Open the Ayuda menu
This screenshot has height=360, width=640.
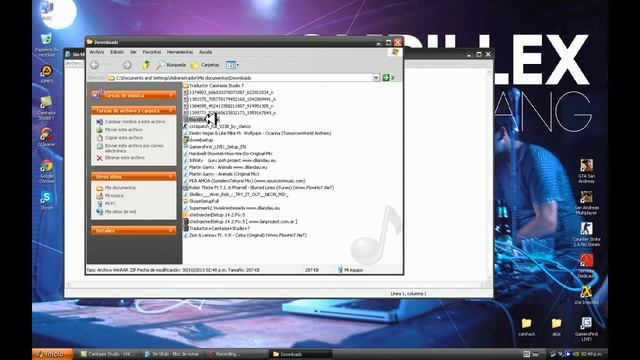pyautogui.click(x=205, y=52)
